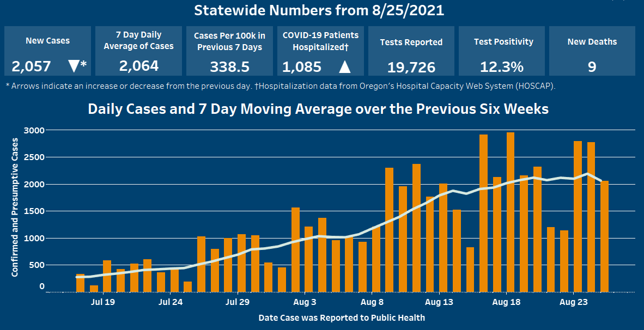Click the Jul 24 x-axis label

[x=171, y=303]
